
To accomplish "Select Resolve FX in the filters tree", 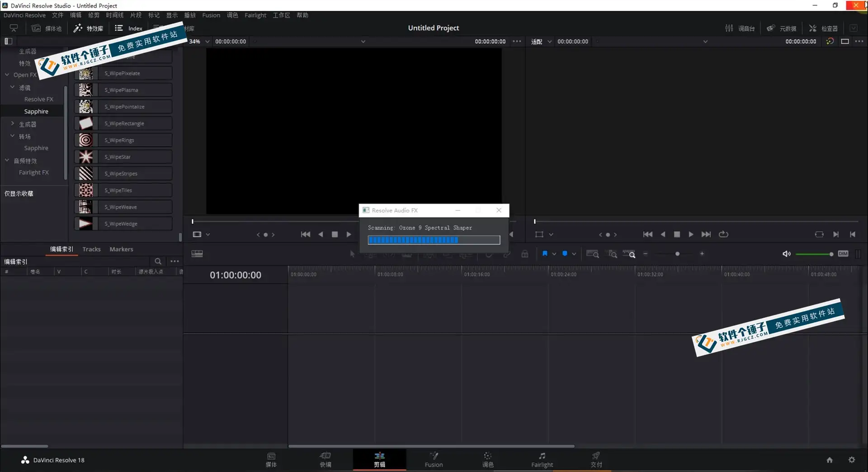I will pyautogui.click(x=38, y=99).
